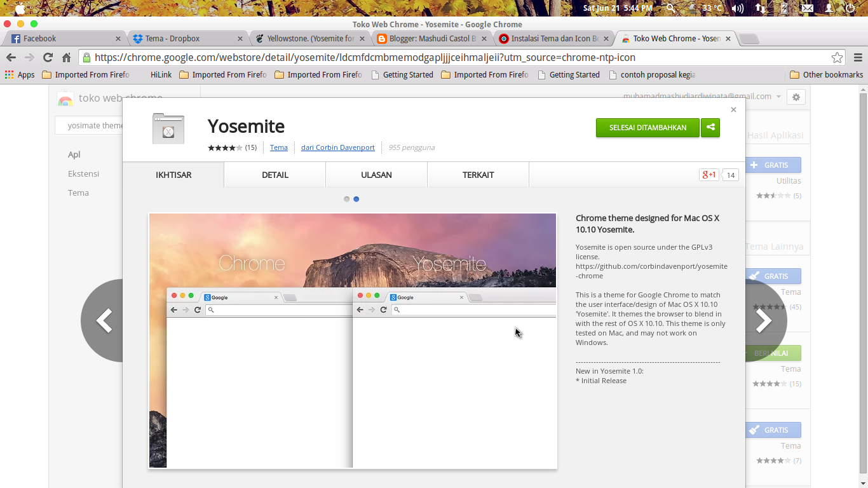Screen dimensions: 868x488
Task: Open the volume control in top bar
Action: [738, 8]
